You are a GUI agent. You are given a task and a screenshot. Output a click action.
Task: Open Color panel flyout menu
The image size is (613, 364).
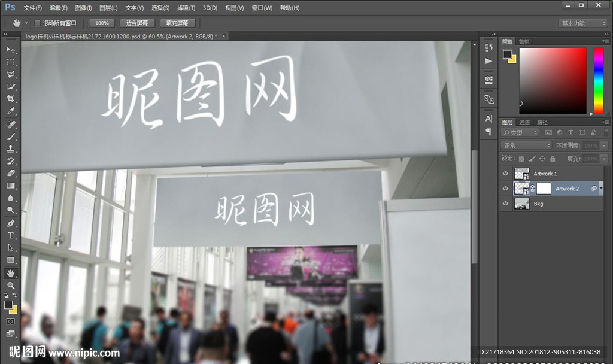(x=605, y=41)
